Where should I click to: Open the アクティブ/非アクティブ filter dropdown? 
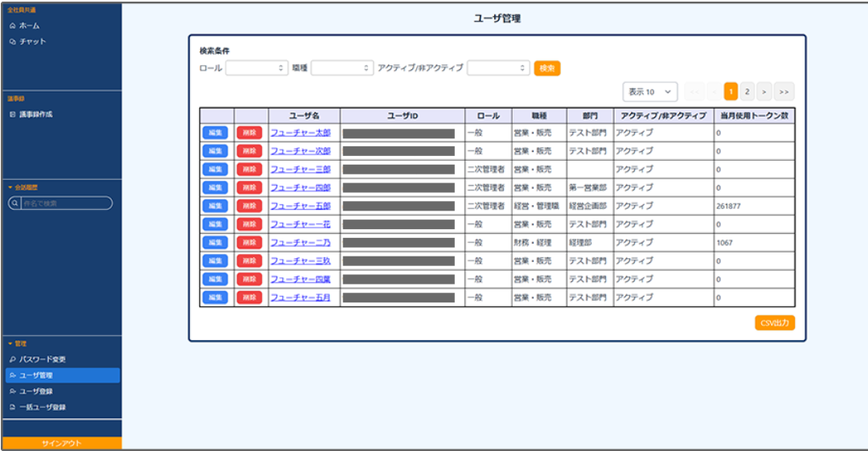[x=498, y=68]
